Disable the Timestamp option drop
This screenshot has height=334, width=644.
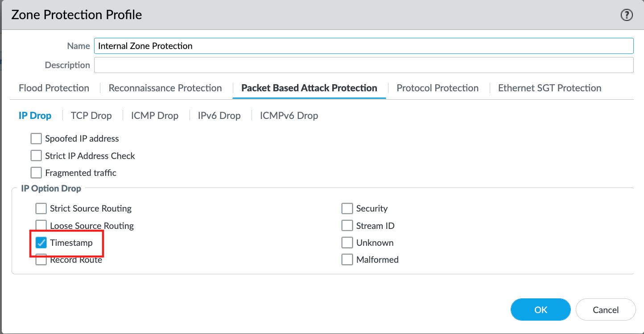point(41,242)
